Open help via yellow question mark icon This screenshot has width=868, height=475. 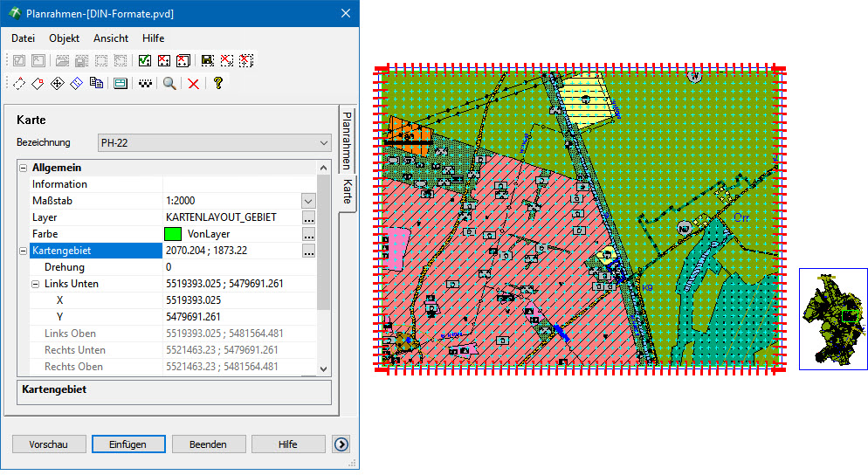pyautogui.click(x=217, y=83)
